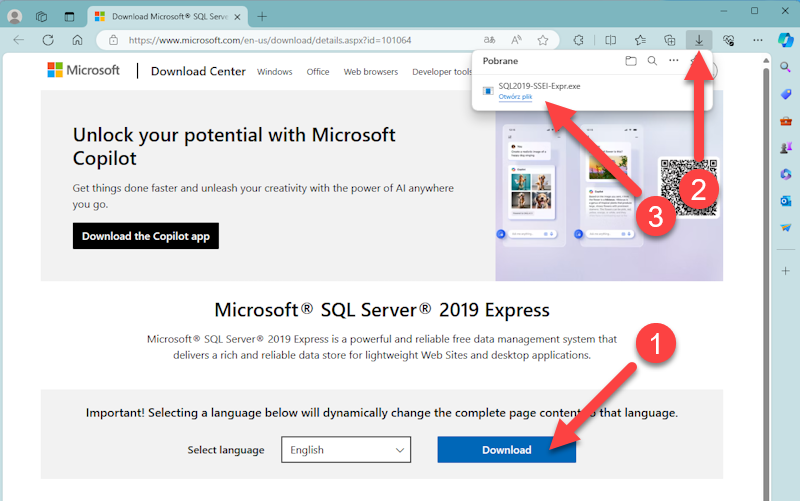This screenshot has width=800, height=501.
Task: Click the browser Refresh button
Action: [47, 40]
